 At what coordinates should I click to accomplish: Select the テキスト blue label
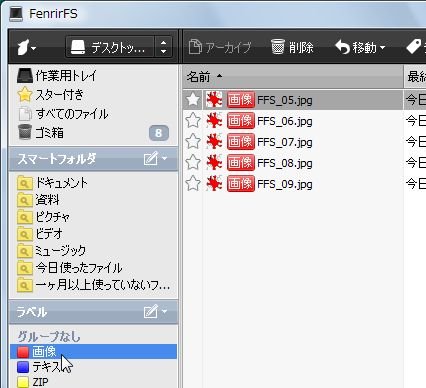[93, 367]
